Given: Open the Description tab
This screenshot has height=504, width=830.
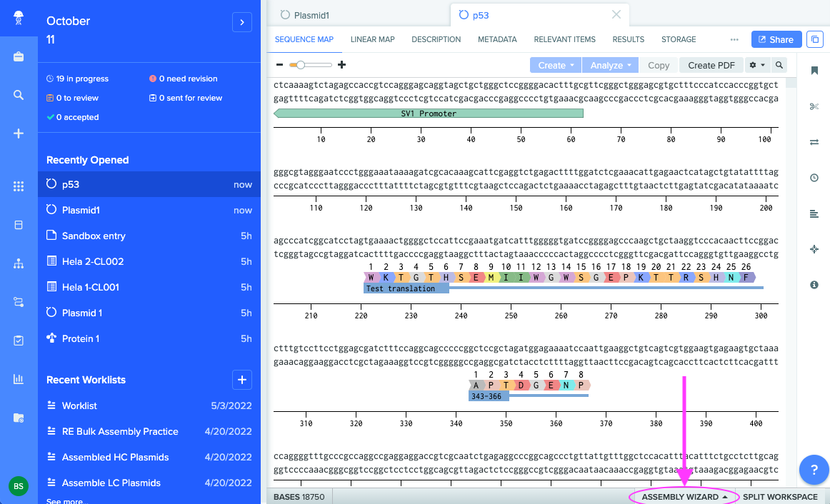Looking at the screenshot, I should [x=436, y=40].
